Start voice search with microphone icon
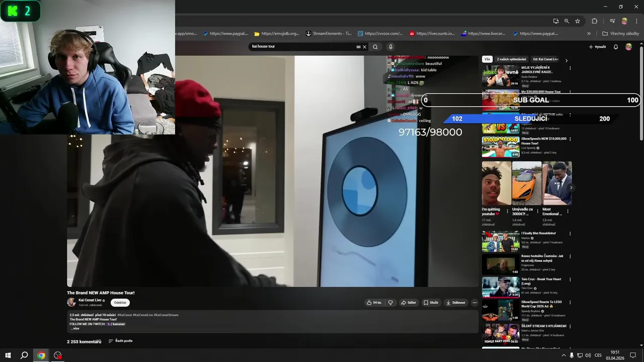The image size is (644, 362). point(390,47)
